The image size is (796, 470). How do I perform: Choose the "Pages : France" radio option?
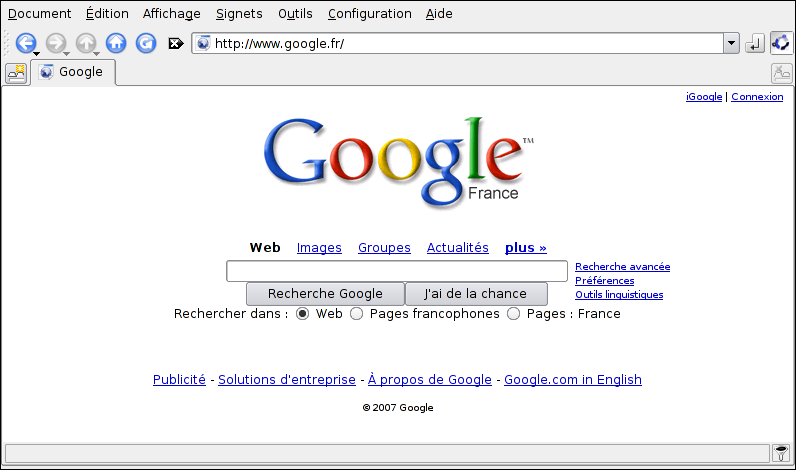pos(514,314)
